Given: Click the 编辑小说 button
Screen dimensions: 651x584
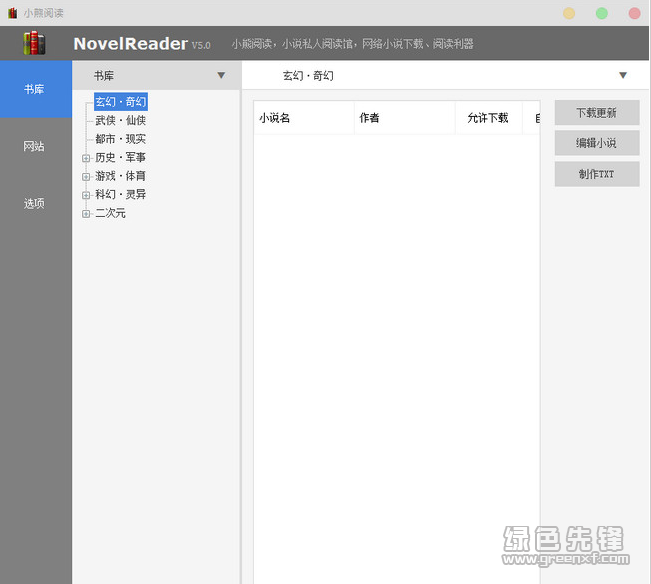Looking at the screenshot, I should click(597, 143).
